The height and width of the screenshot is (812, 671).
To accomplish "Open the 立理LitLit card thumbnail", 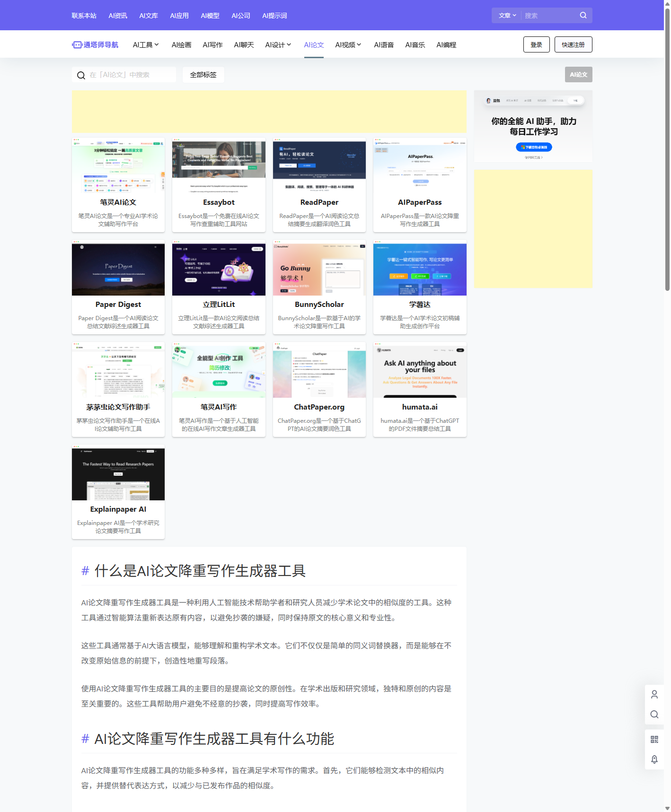I will (x=219, y=268).
